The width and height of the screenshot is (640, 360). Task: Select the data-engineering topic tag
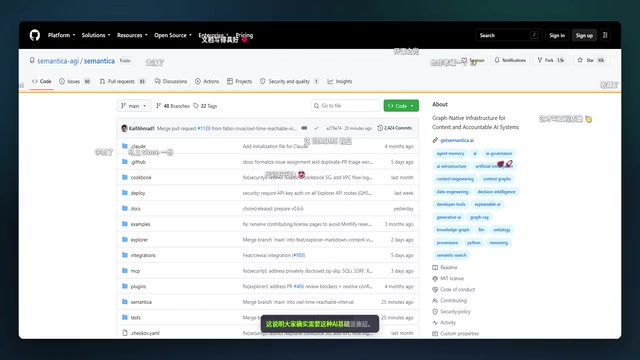(452, 191)
